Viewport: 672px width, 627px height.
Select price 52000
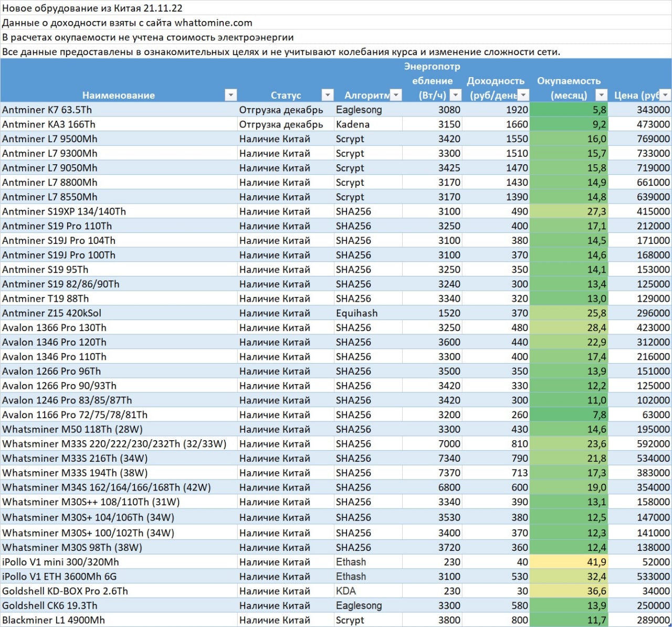click(640, 562)
